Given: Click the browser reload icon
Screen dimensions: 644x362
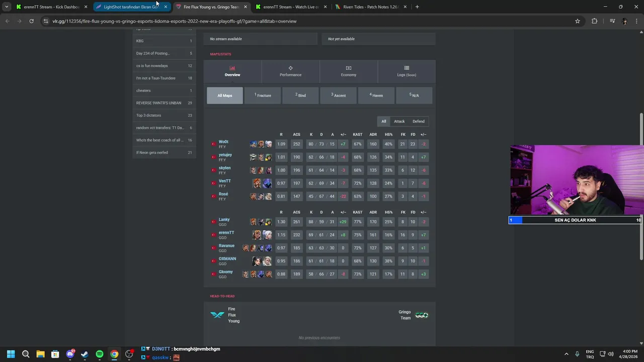Looking at the screenshot, I should pos(31,21).
